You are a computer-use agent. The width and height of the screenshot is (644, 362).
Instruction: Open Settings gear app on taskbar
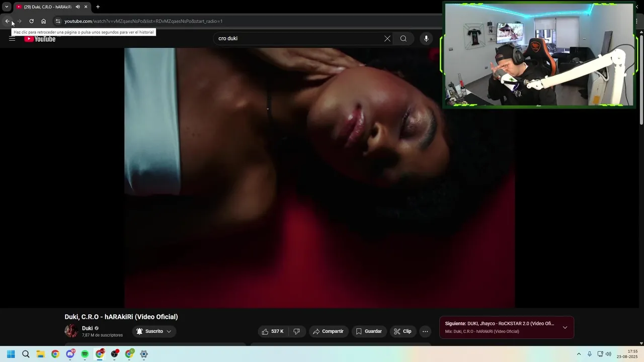144,354
